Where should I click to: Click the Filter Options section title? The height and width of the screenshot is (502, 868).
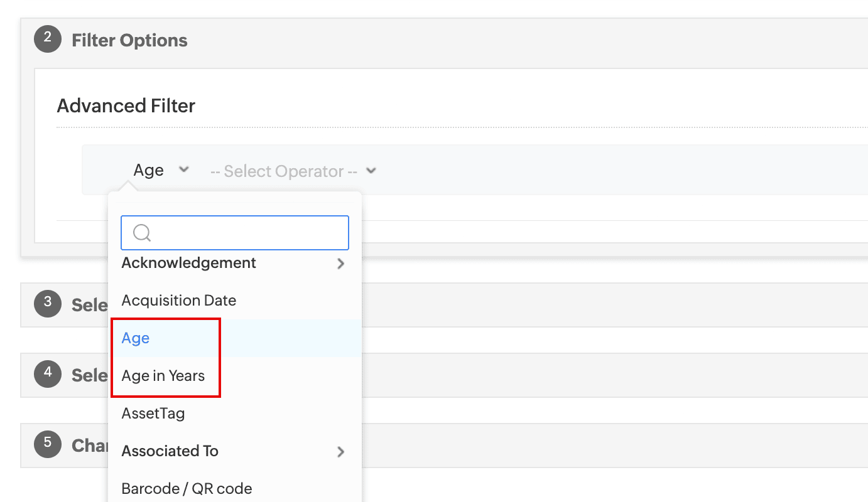(129, 40)
